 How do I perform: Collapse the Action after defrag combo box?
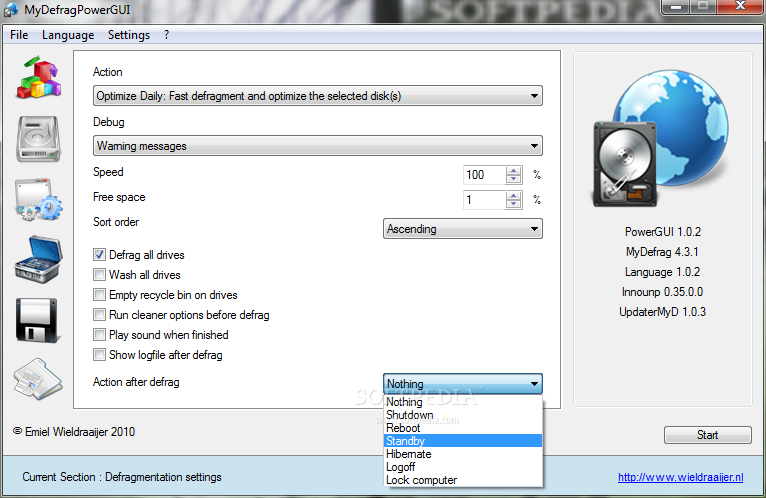[x=463, y=384]
